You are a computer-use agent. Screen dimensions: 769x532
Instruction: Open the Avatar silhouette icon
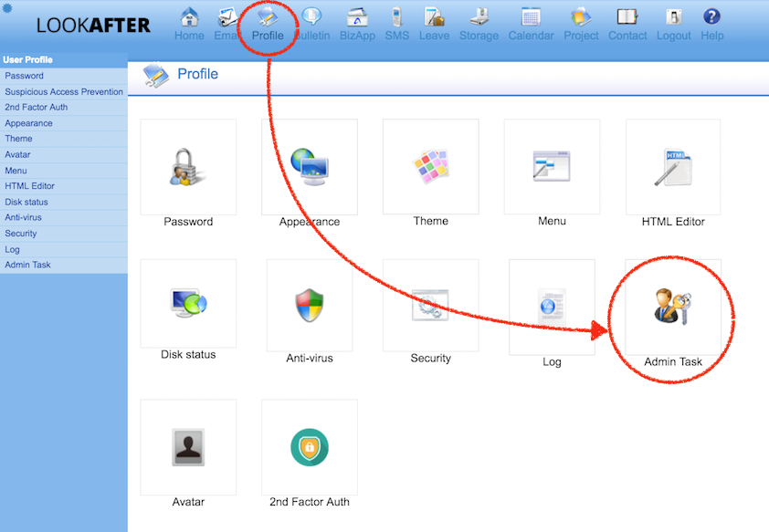(x=188, y=447)
